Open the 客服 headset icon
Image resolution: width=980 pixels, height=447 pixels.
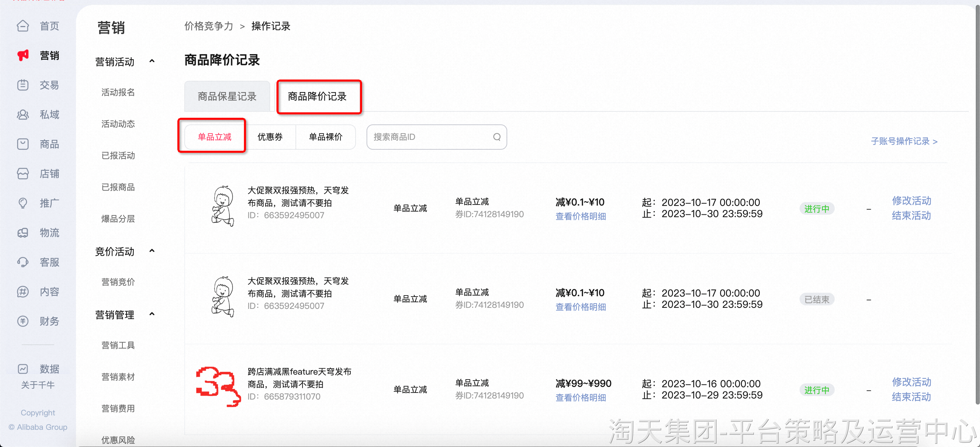click(x=23, y=262)
